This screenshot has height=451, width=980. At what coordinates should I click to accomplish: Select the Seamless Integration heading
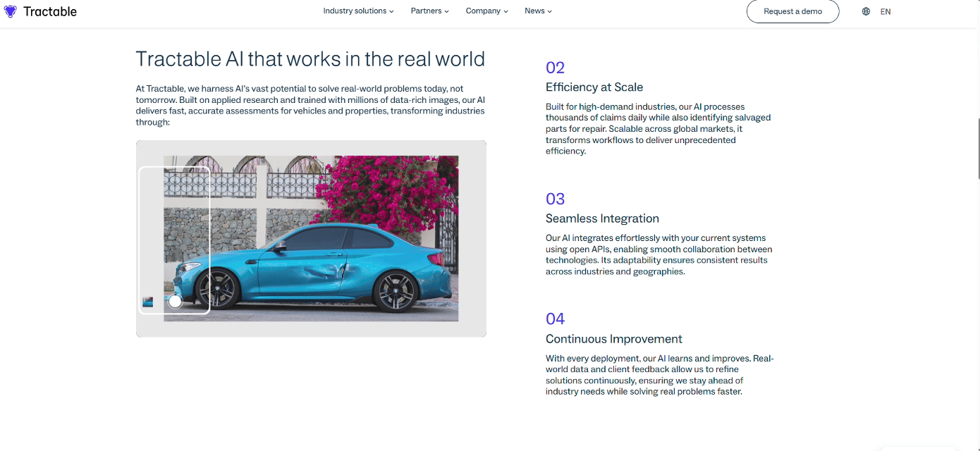click(x=602, y=218)
